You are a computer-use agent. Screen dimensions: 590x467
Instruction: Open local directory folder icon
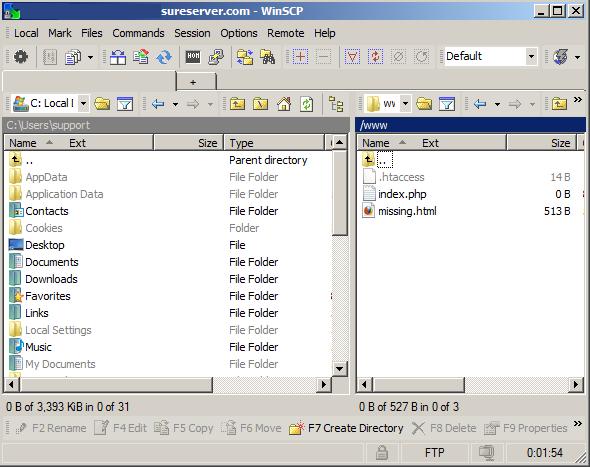click(102, 103)
